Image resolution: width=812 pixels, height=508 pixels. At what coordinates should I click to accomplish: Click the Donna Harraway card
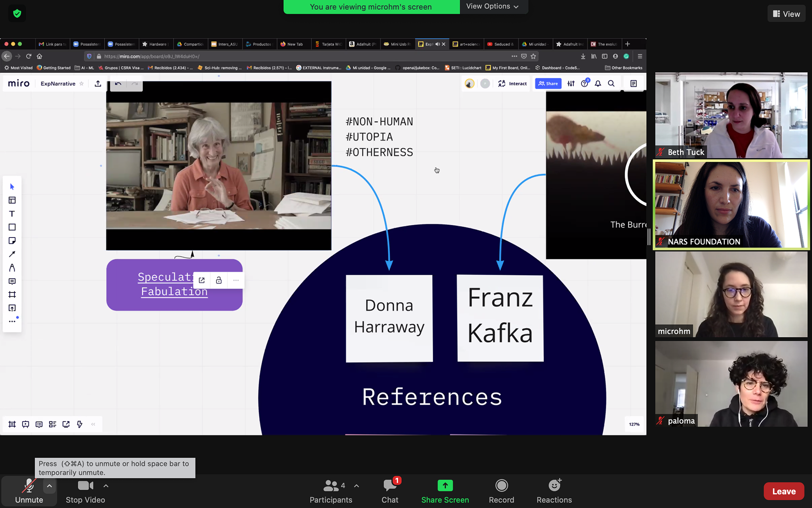click(x=389, y=318)
